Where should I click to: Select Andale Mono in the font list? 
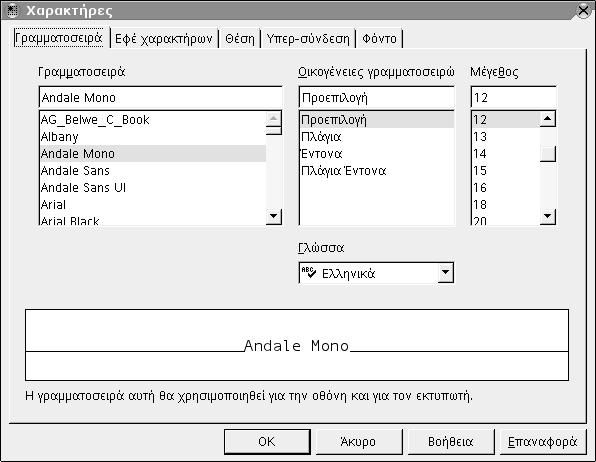pyautogui.click(x=152, y=154)
